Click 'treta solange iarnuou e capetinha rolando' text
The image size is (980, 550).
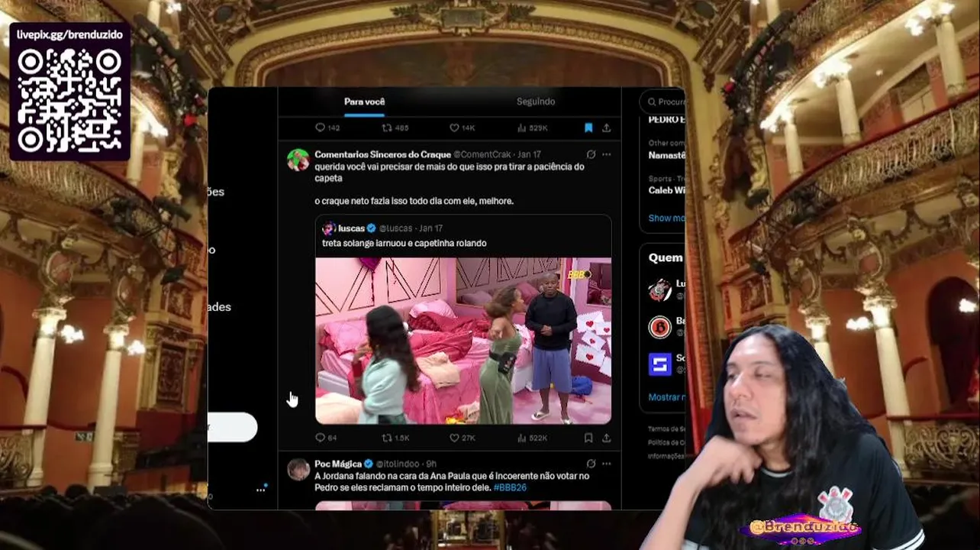coord(404,243)
